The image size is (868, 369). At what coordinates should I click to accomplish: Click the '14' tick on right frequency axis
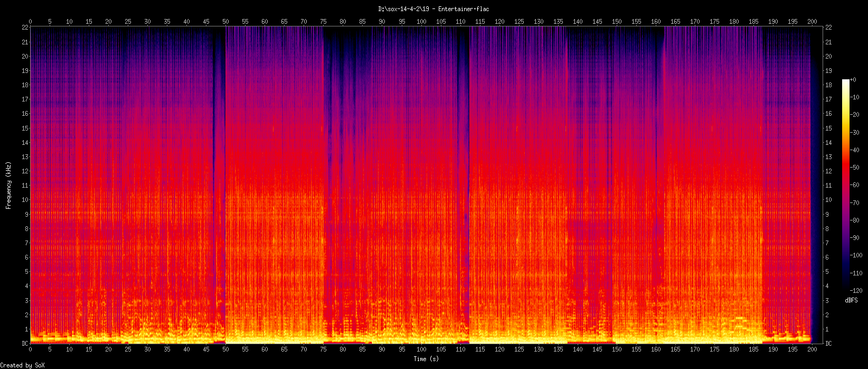[828, 142]
